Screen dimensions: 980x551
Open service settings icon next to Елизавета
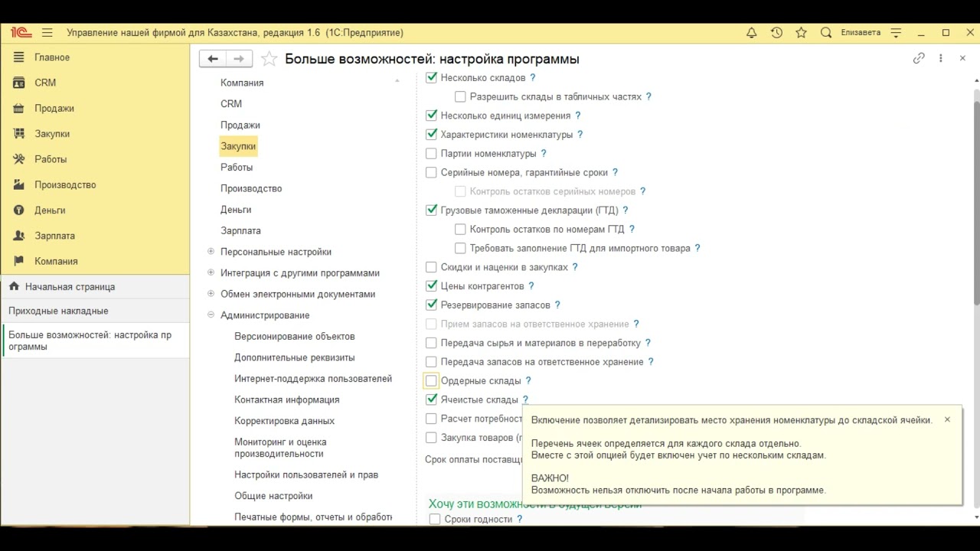pos(897,33)
